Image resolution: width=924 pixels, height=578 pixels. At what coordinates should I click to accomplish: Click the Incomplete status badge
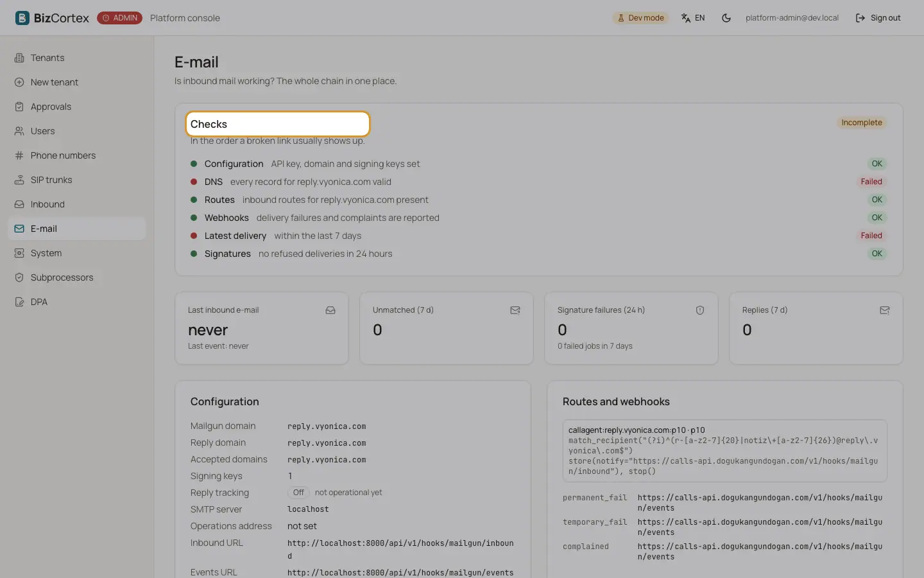(x=862, y=123)
